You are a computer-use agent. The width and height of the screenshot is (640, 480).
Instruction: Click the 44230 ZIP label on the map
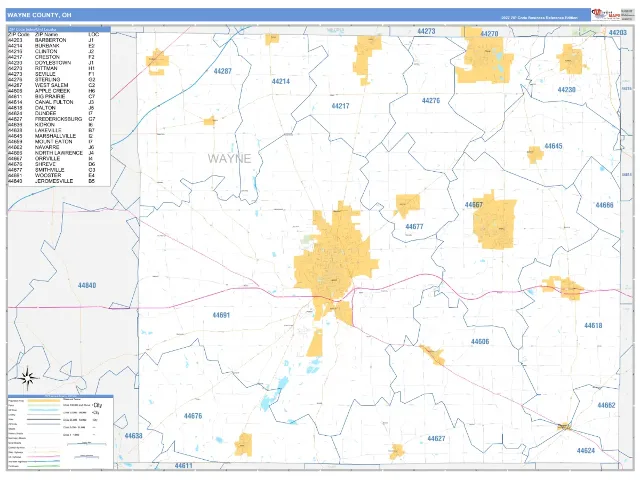[567, 90]
